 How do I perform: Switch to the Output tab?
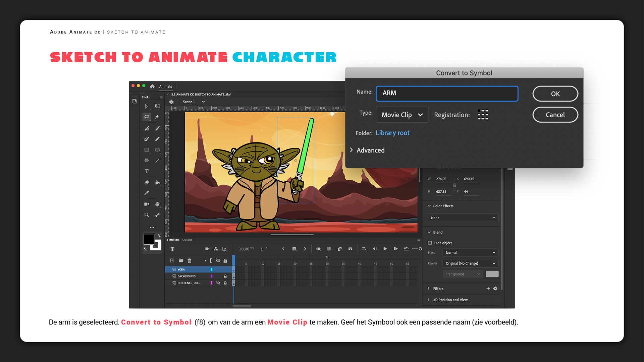click(187, 240)
